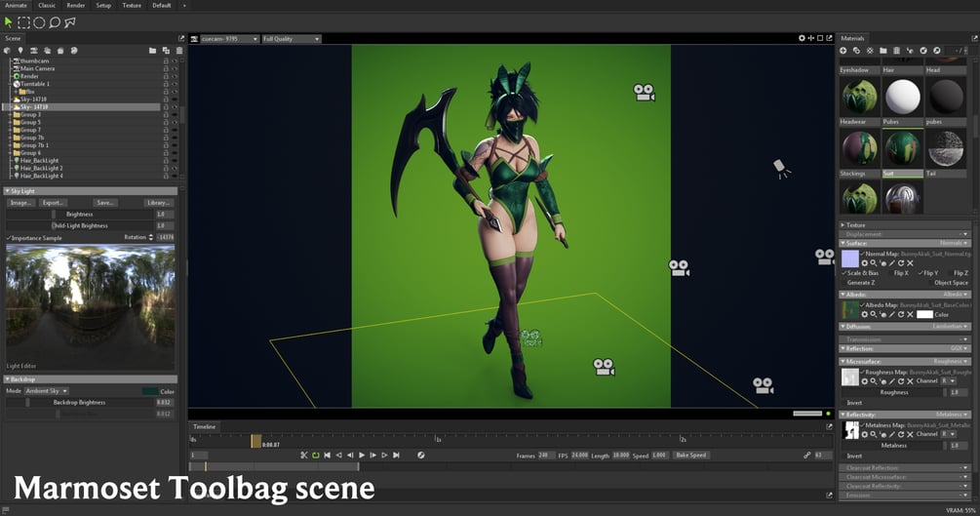Search the Roughness Map texture with magnifier
Viewport: 980px width, 516px height.
point(873,380)
